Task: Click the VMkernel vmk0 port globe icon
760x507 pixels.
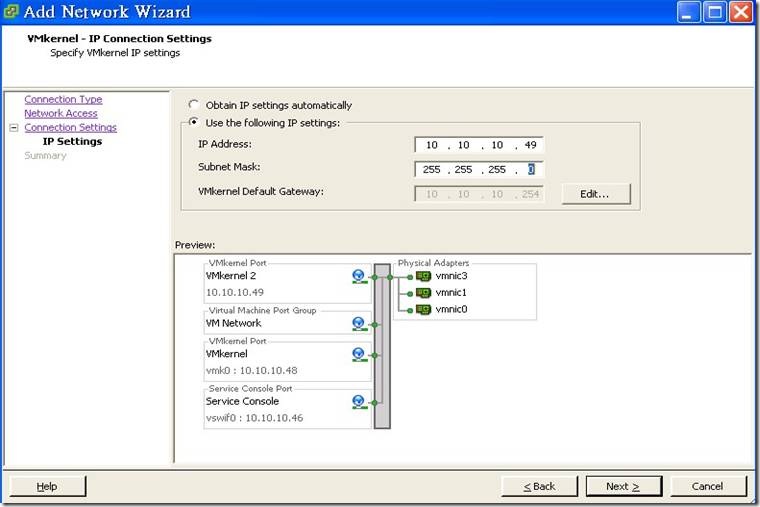Action: pos(359,354)
